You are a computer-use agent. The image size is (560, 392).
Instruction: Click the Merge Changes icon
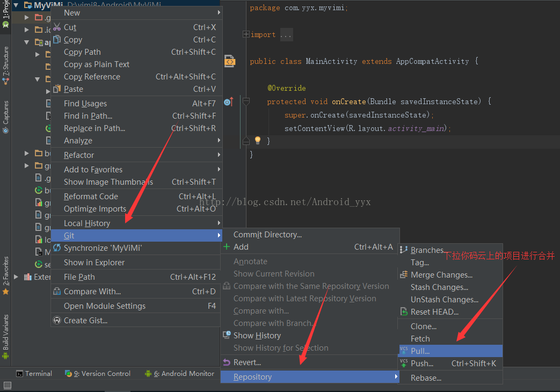point(404,274)
